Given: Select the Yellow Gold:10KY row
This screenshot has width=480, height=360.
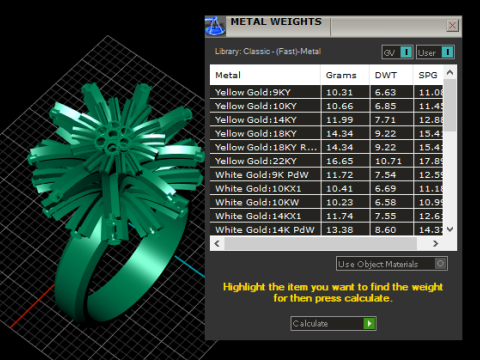Looking at the screenshot, I should 326,106.
